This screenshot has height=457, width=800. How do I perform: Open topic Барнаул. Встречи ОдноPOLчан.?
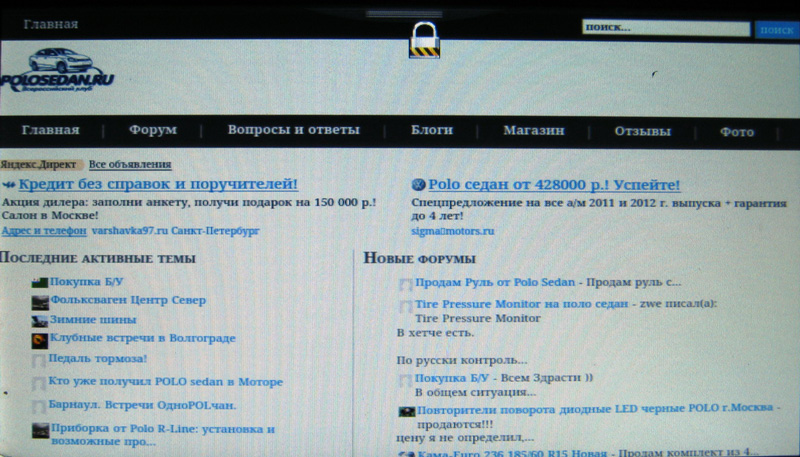pos(142,405)
